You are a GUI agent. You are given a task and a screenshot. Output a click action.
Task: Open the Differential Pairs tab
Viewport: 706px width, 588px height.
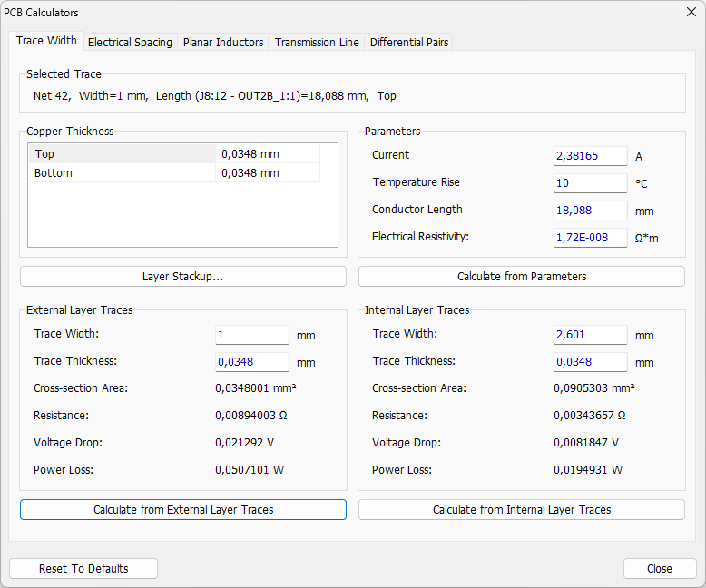point(409,43)
